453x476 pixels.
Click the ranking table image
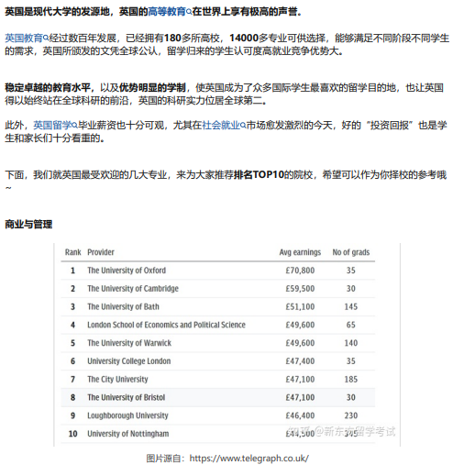pos(226,345)
